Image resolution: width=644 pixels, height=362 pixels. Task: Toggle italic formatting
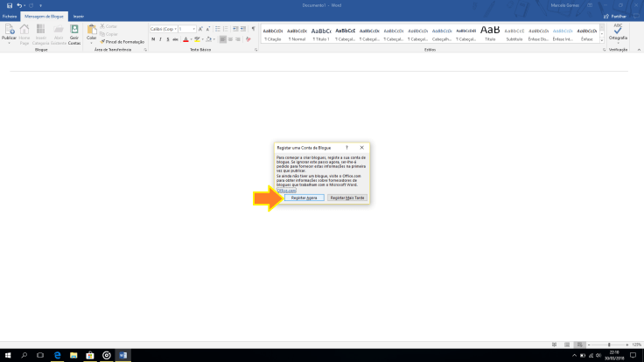(159, 38)
